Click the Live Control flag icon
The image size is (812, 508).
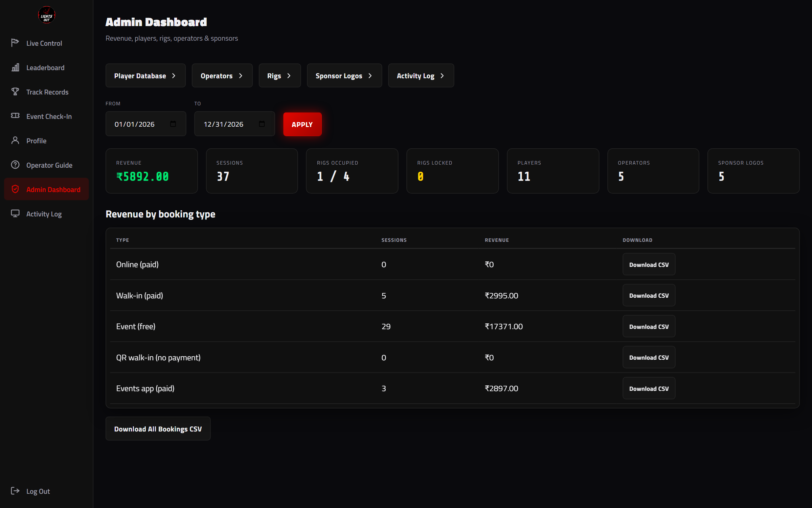(15, 43)
